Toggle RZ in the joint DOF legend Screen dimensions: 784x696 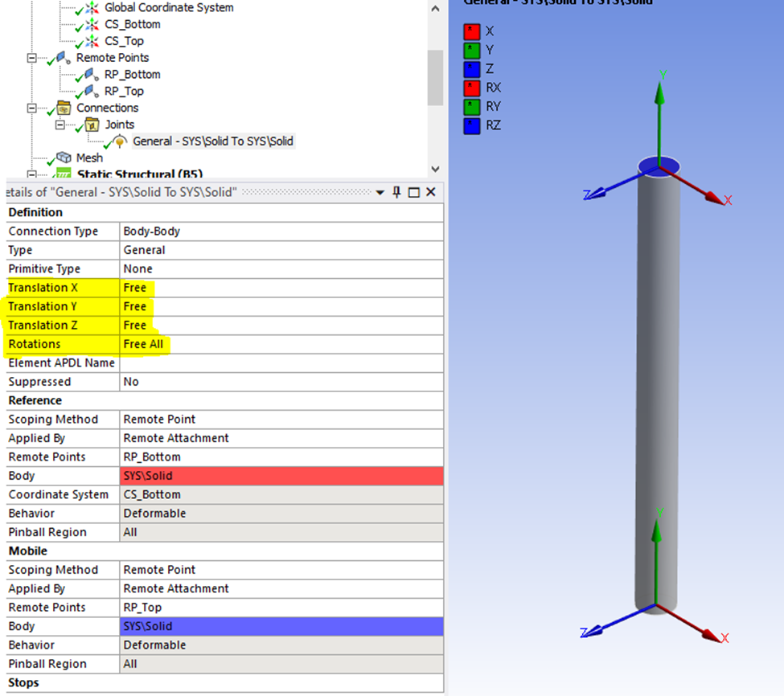point(472,125)
